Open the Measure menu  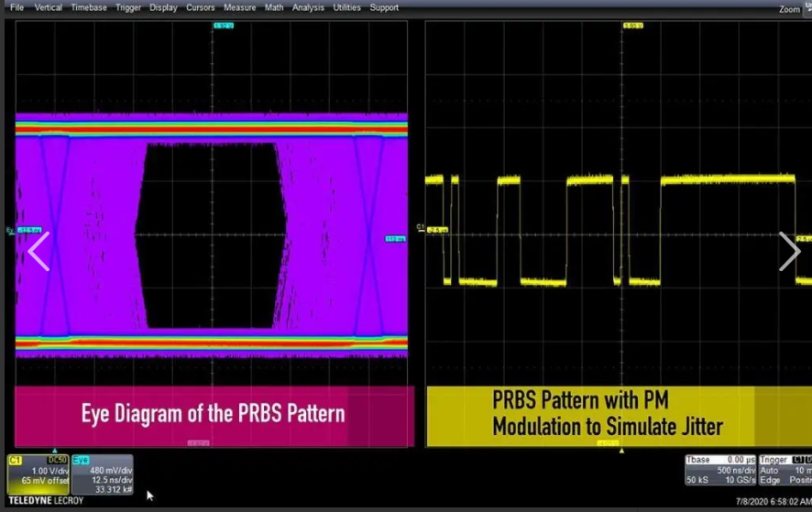(x=239, y=7)
